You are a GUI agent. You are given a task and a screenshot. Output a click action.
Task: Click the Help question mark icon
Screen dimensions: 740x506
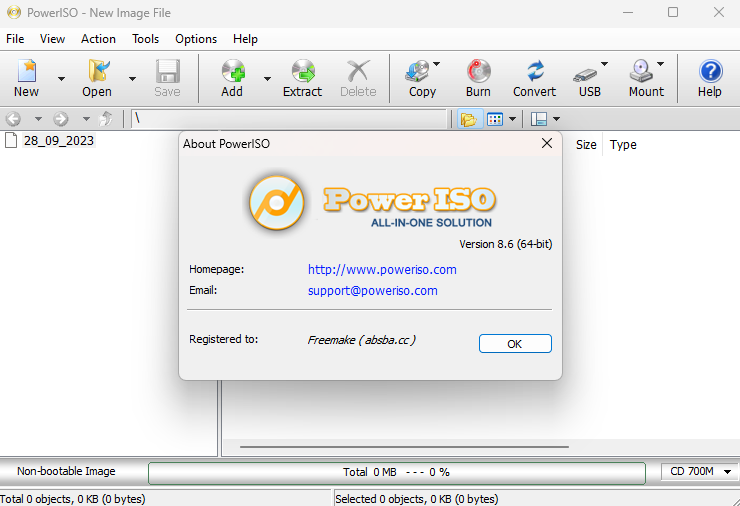pos(710,71)
